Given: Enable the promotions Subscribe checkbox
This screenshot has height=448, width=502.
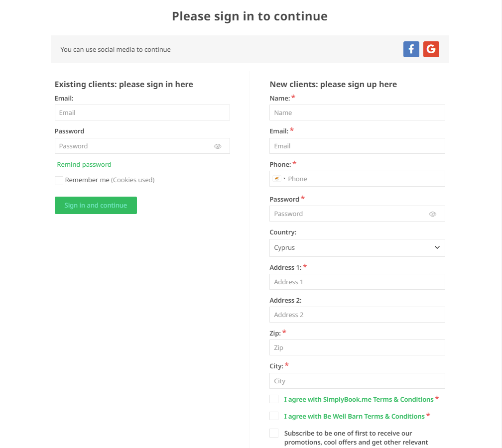Looking at the screenshot, I should 274,433.
